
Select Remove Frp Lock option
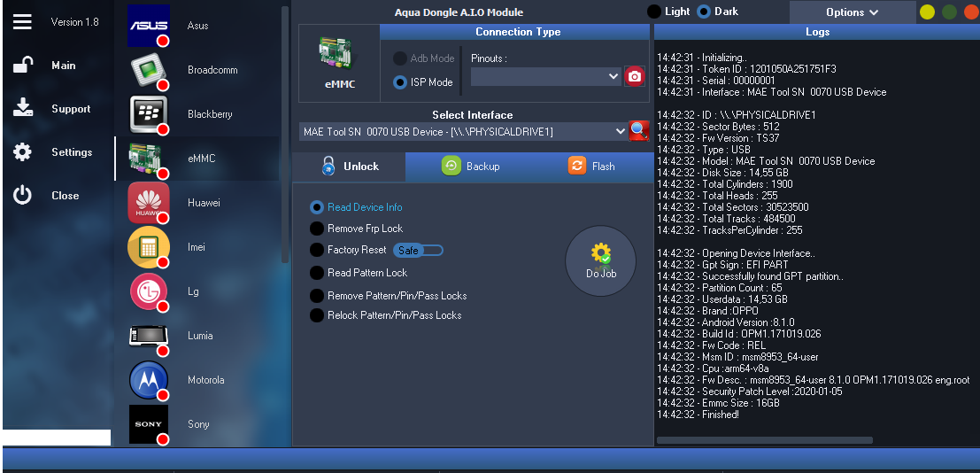[x=317, y=229]
